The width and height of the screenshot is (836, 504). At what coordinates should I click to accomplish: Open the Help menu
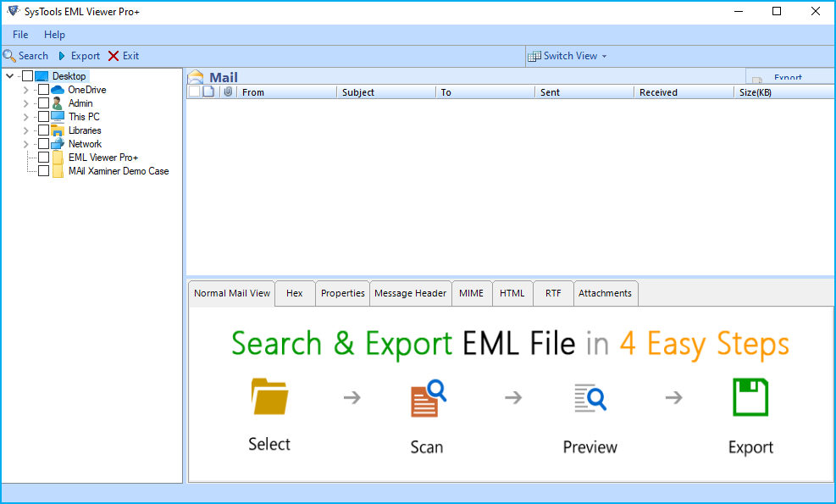pyautogui.click(x=54, y=35)
